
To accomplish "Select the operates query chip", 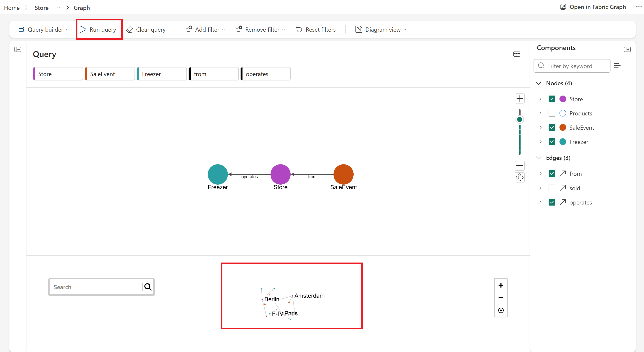I will tap(265, 74).
